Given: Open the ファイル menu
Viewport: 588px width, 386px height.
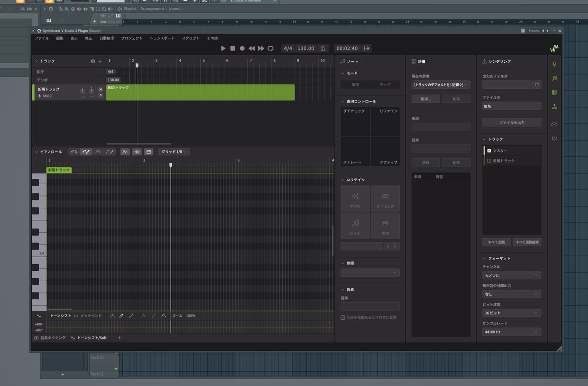Looking at the screenshot, I should 42,38.
